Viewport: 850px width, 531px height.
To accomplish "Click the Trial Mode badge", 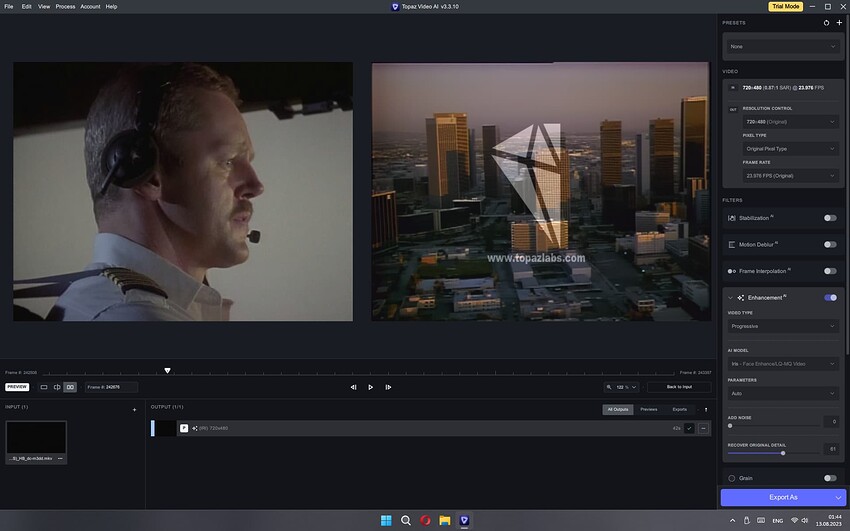I will [x=785, y=7].
